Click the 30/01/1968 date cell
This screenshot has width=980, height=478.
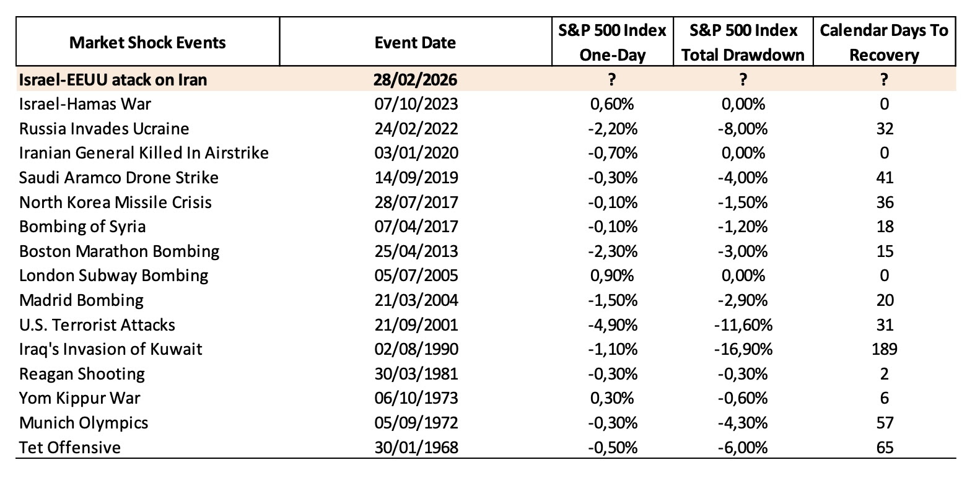click(415, 447)
